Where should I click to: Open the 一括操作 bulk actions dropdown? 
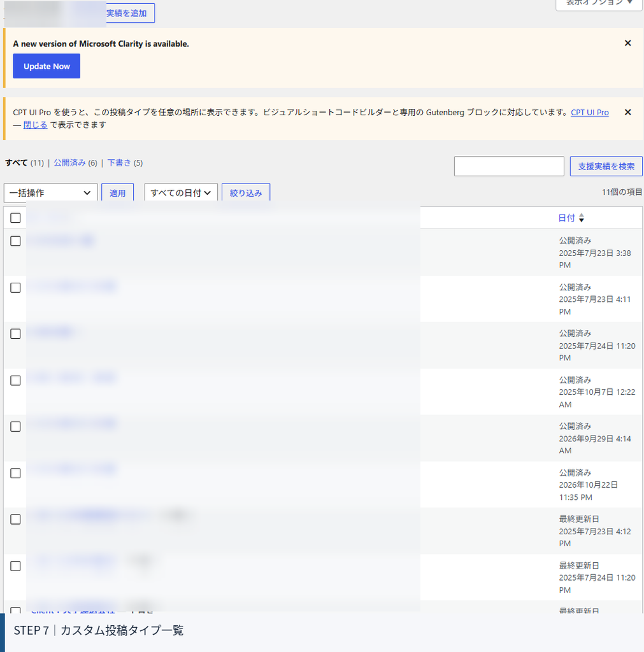(50, 192)
